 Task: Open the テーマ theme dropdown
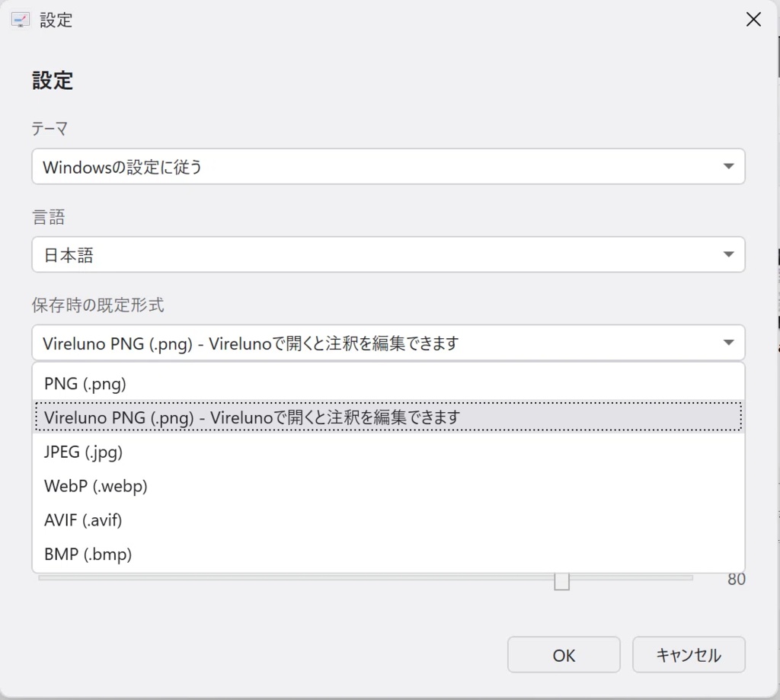click(x=388, y=166)
